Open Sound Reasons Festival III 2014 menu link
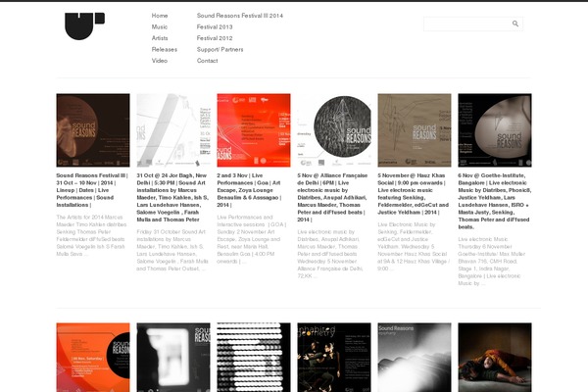This screenshot has width=588, height=392. [x=240, y=16]
